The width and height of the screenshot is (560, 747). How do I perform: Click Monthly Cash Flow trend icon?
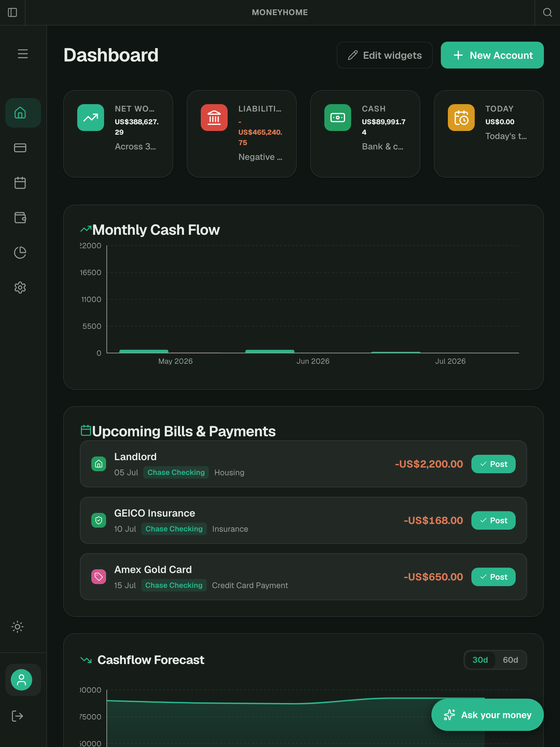[86, 230]
